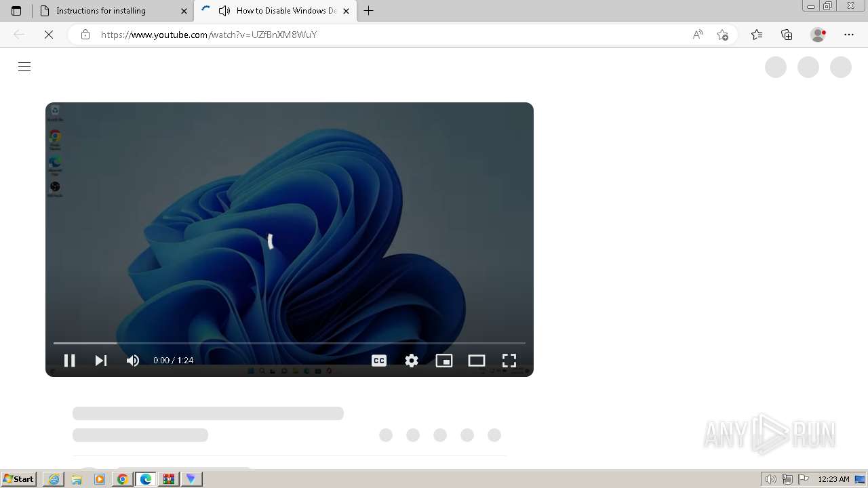Show desktop via taskbar corner button

[x=860, y=479]
